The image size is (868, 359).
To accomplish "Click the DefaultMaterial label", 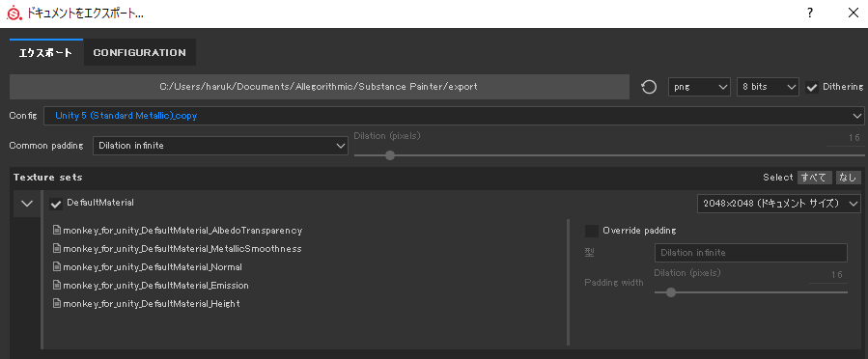I will pyautogui.click(x=100, y=203).
